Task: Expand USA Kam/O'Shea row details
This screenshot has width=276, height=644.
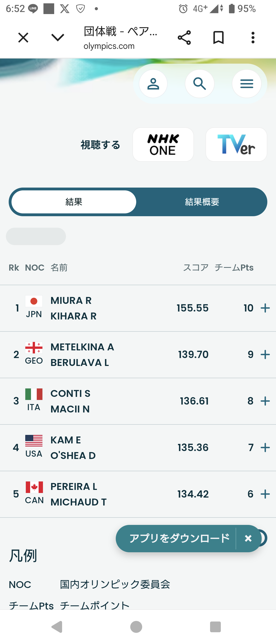Action: tap(265, 448)
